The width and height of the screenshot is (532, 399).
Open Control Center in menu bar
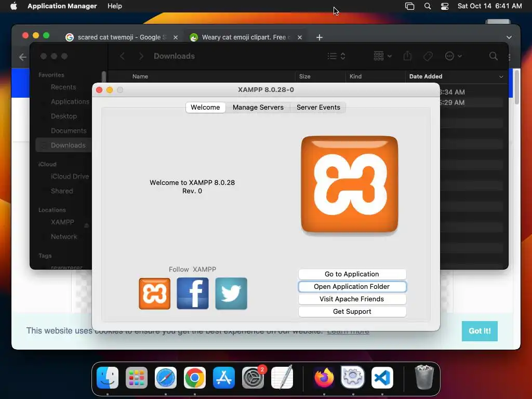(x=445, y=6)
